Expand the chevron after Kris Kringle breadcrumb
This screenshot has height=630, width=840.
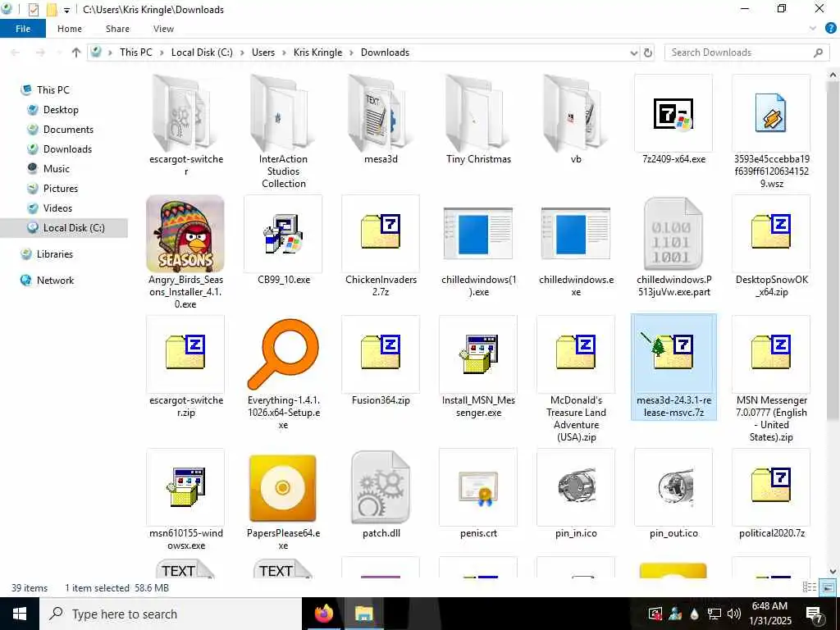coord(351,52)
